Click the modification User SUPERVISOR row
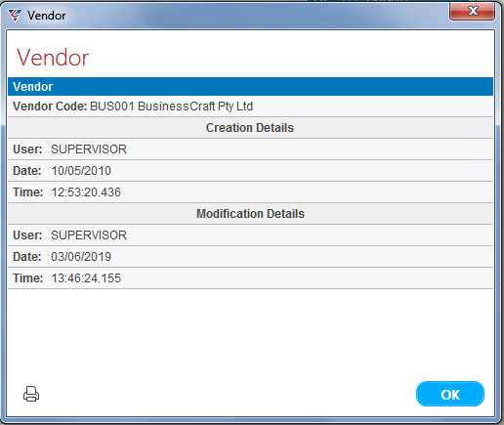The width and height of the screenshot is (504, 425). 250,235
